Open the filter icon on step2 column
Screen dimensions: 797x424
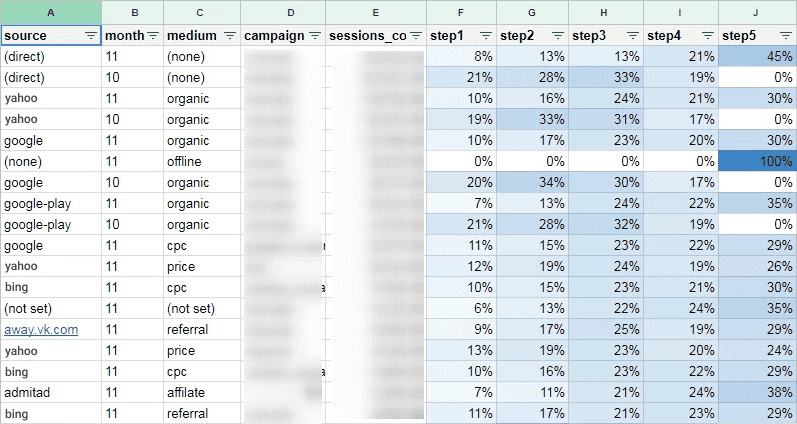tap(558, 36)
